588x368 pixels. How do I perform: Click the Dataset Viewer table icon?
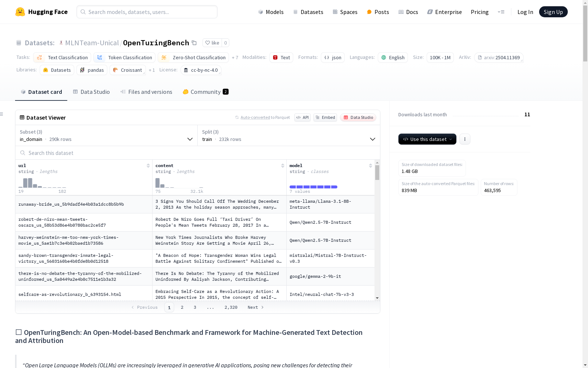pos(22,117)
